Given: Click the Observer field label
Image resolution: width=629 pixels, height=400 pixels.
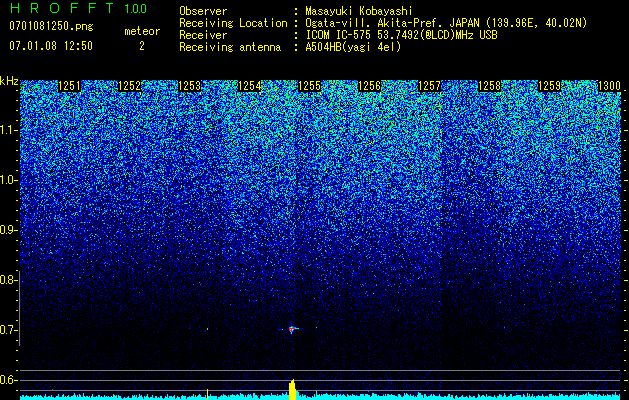Looking at the screenshot, I should tap(203, 11).
